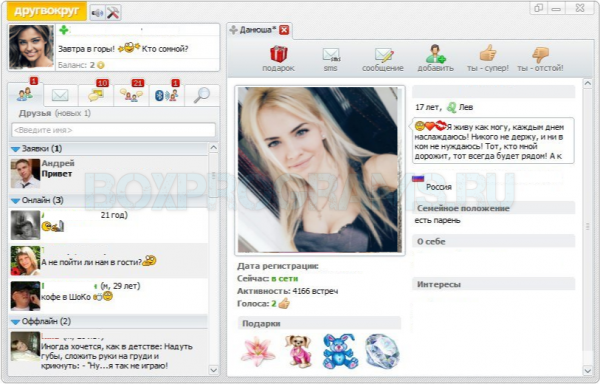Image resolution: width=600 pixels, height=384 pixels.
Task: Click friends list scroll down arrow
Action: tap(214, 370)
